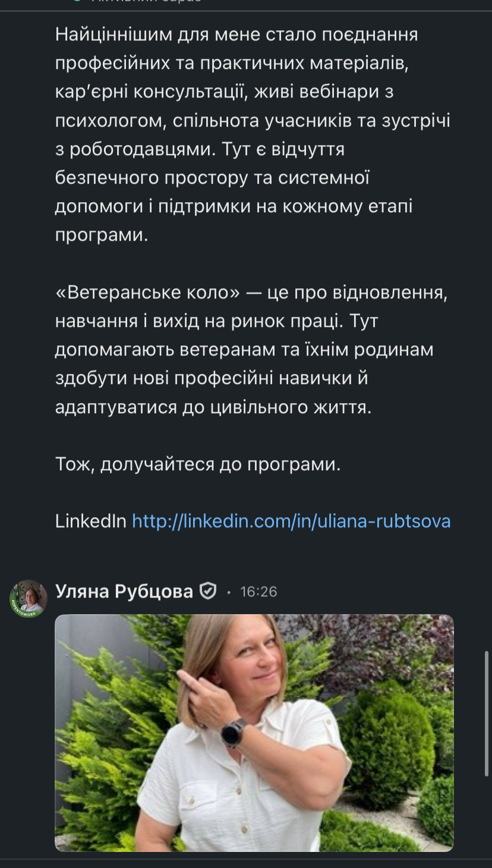
Task: Click the line «Тож, долучайтеся до програми.»
Action: [x=198, y=464]
